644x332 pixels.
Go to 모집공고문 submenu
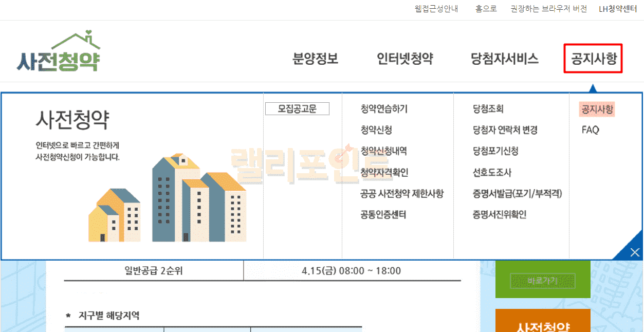[x=297, y=109]
